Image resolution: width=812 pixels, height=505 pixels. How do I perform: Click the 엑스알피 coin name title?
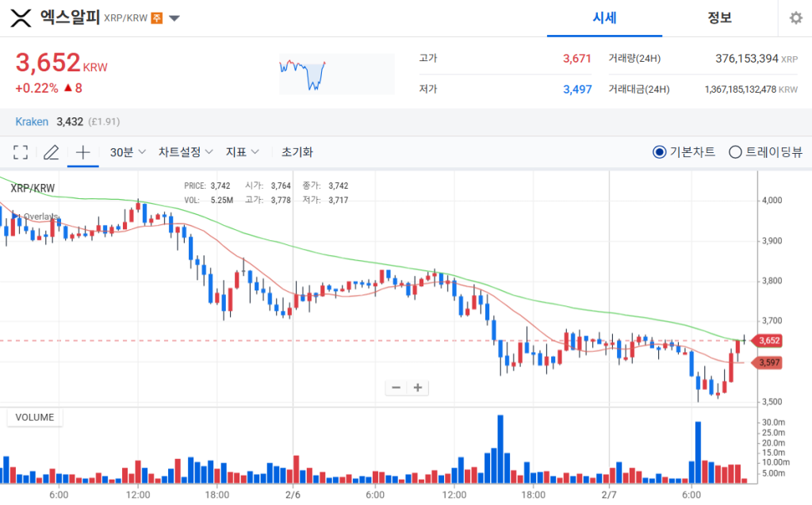click(x=70, y=17)
